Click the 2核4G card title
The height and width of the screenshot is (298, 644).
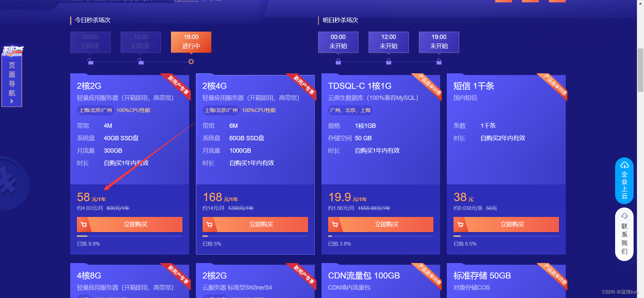point(215,86)
